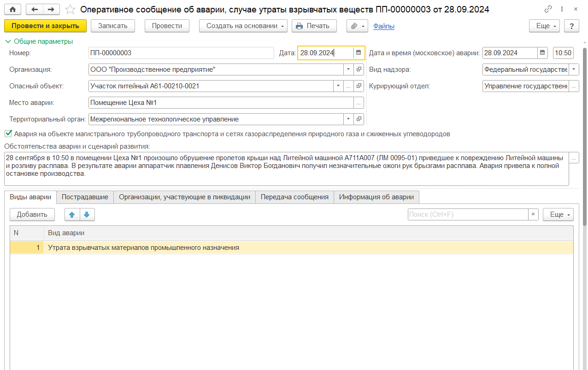Copy link to document icon
The height and width of the screenshot is (370, 588).
coord(548,9)
